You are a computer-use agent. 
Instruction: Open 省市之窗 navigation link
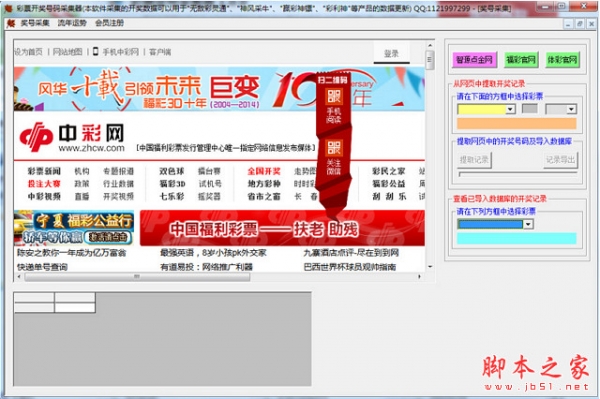coord(264,197)
